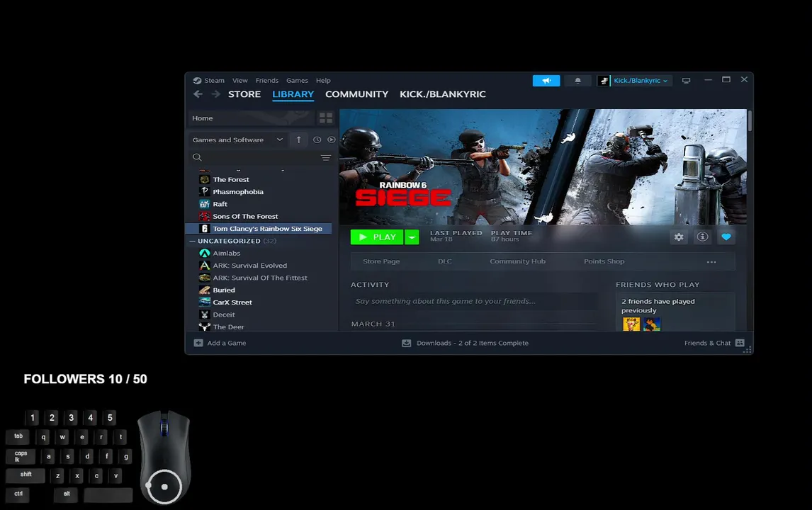Screen dimensions: 812x510
Task: Open the Kick./Blankyric account dropdown
Action: tap(640, 80)
